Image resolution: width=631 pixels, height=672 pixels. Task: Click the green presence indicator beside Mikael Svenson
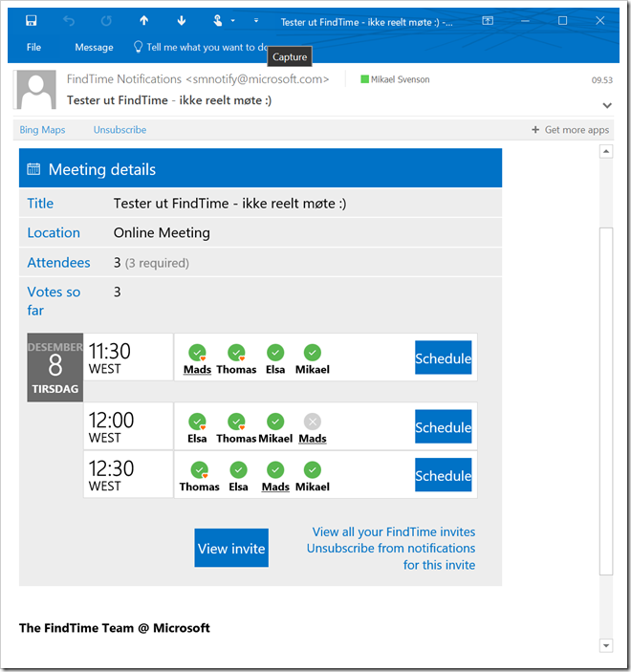(x=365, y=79)
